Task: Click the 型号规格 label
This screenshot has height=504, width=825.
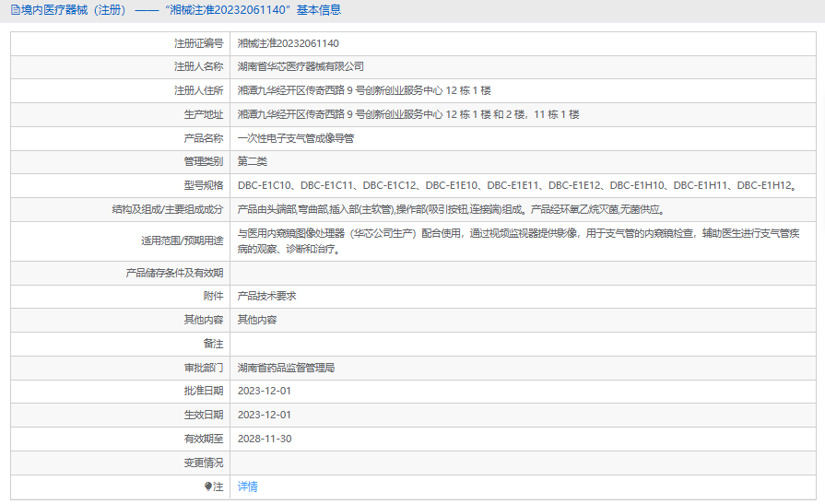Action: [x=204, y=185]
